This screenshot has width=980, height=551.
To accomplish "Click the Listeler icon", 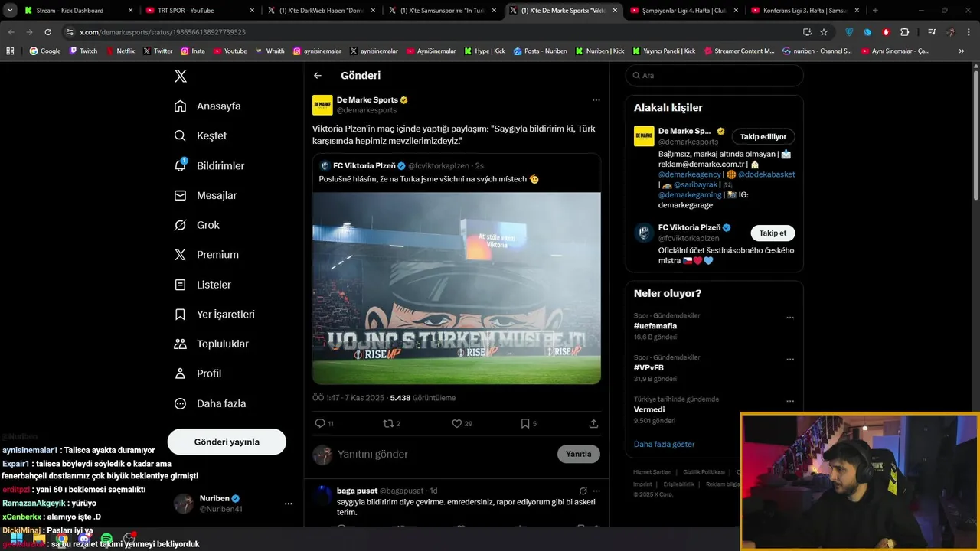I will 180,284.
